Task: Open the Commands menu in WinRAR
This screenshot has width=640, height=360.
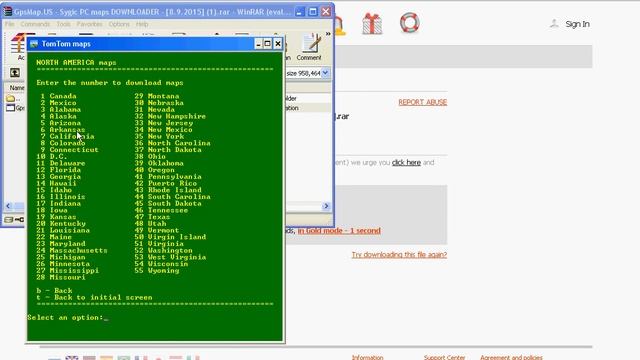Action: 35,24
